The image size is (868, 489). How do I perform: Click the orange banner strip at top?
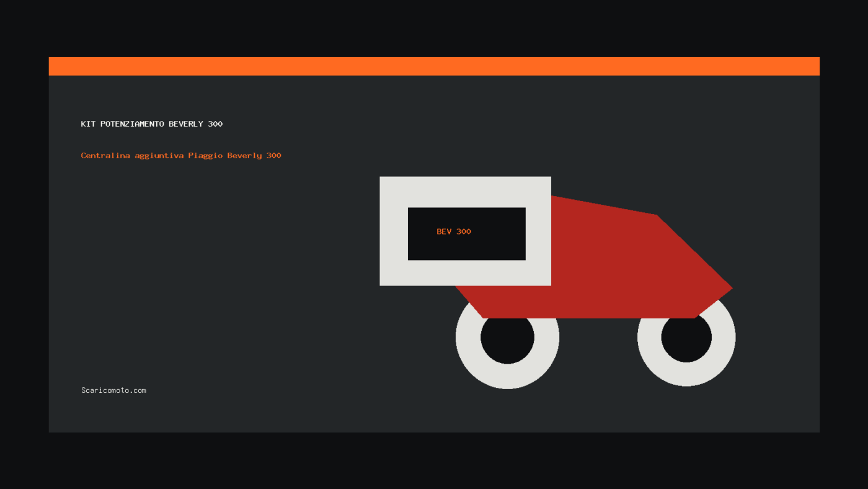[x=434, y=66]
